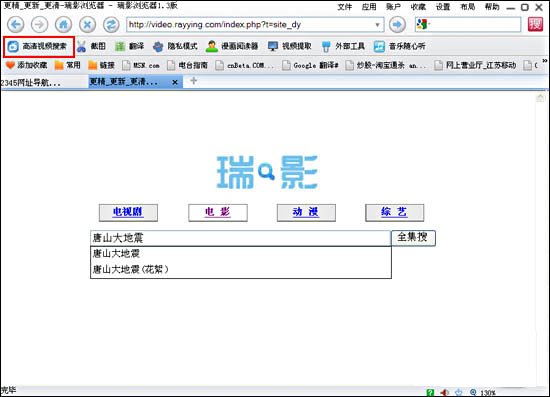
Task: Open the MSN.com bookmark
Action: 141,65
